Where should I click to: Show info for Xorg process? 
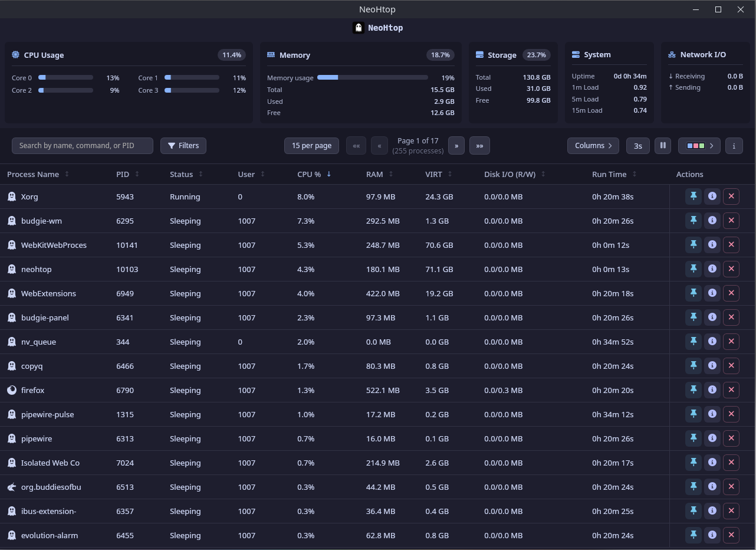[712, 197]
